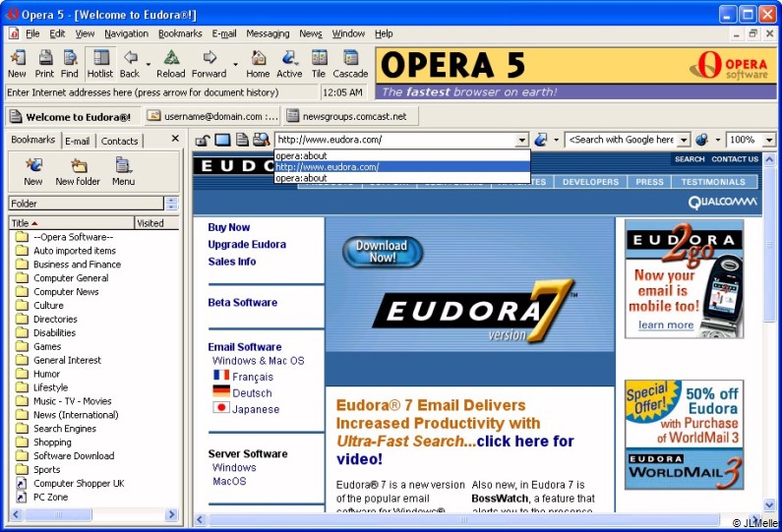
Task: Click the Search with Google field
Action: [622, 140]
